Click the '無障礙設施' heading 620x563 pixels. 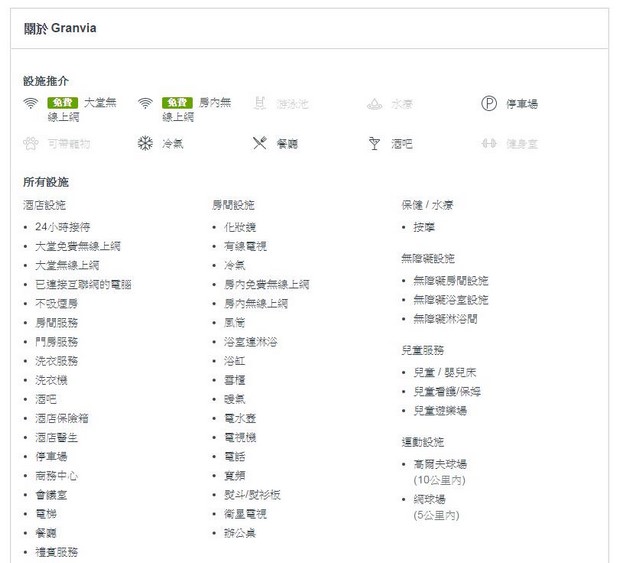pos(428,259)
